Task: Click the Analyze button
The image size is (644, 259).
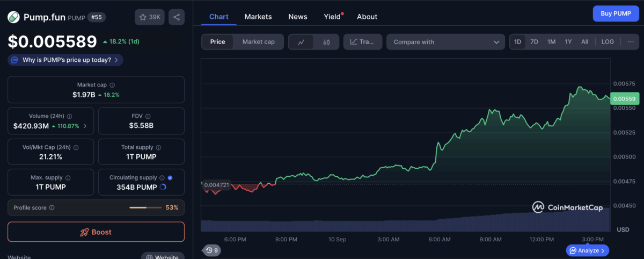Action: click(588, 250)
